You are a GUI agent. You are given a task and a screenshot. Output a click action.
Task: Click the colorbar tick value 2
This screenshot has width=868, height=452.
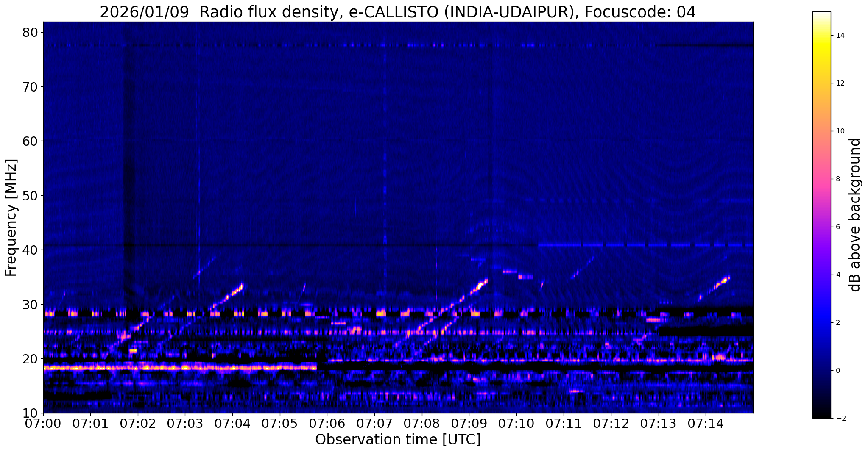coord(837,322)
